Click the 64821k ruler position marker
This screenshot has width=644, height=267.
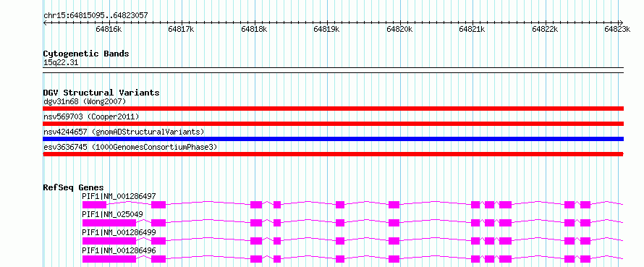coord(473,29)
